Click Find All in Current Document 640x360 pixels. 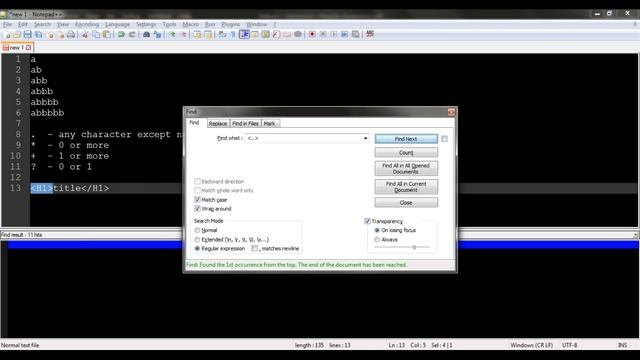click(x=406, y=187)
